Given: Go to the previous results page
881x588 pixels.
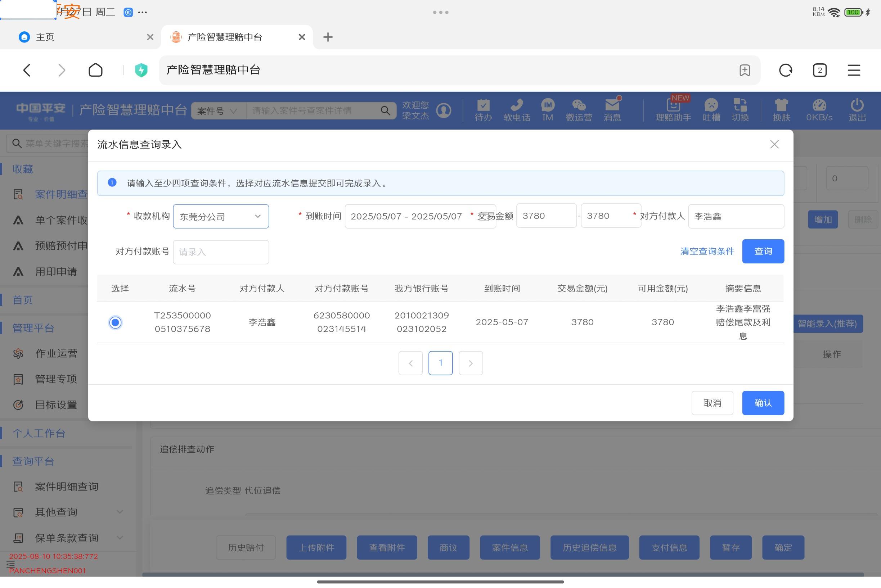Looking at the screenshot, I should pos(410,363).
